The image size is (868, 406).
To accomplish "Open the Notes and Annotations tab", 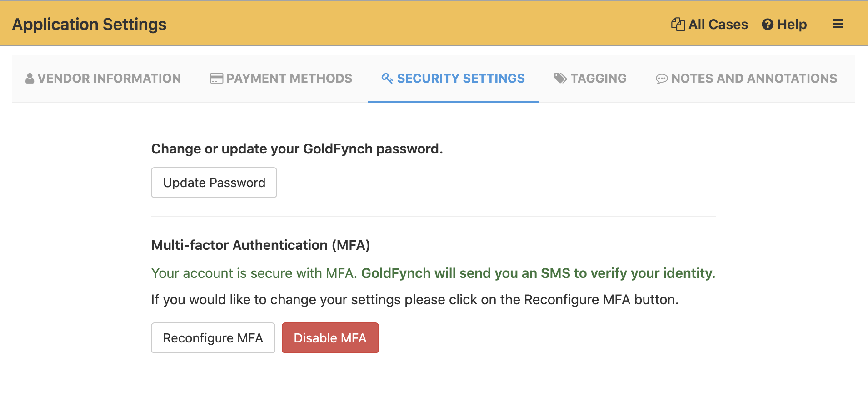I will (x=754, y=78).
